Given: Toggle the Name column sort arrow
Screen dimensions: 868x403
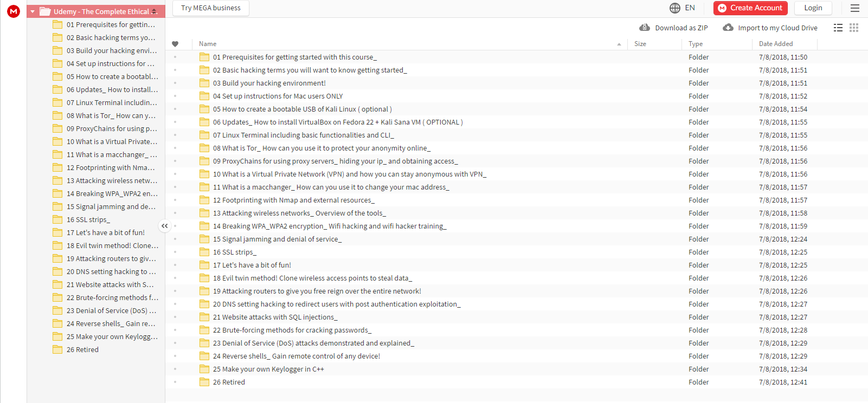Looking at the screenshot, I should coord(619,44).
